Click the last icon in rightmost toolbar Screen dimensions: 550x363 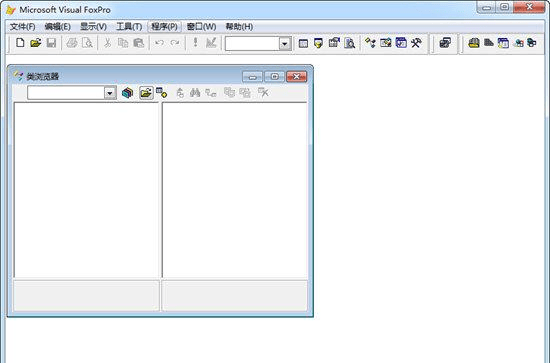coord(532,43)
